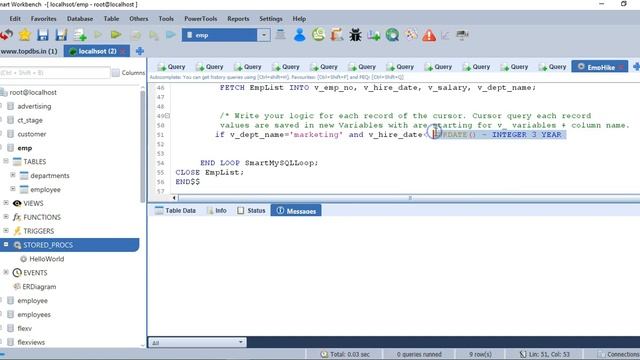Click 'Lin: 51, Col: 53' status entry
Viewport: 640px width, 360px height.
(544, 354)
